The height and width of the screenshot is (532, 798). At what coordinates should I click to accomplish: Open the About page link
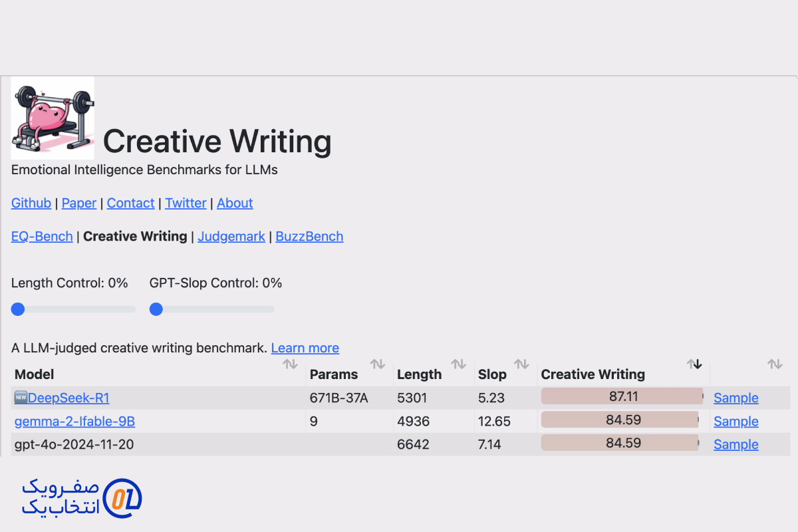[x=235, y=203]
